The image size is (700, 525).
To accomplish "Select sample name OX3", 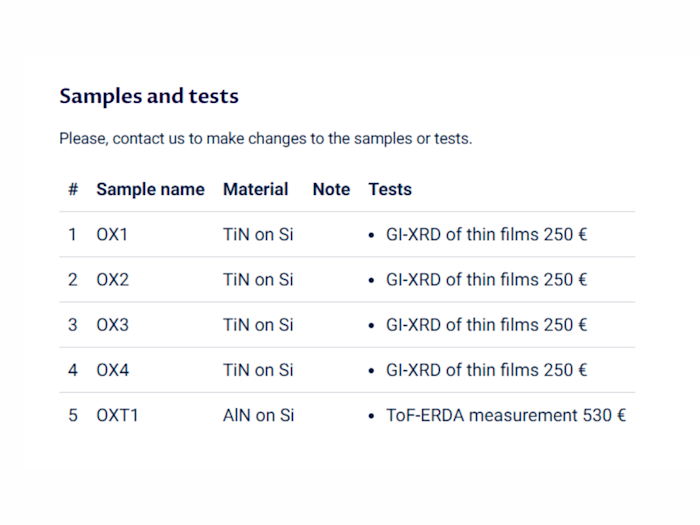I will [112, 325].
